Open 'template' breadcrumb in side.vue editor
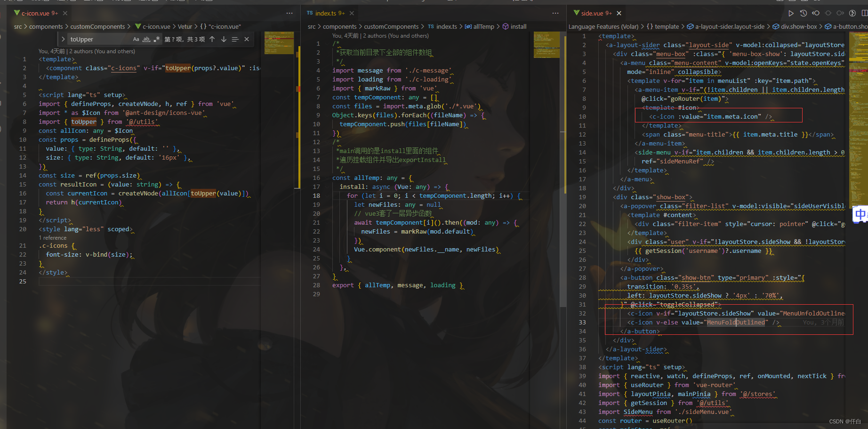The width and height of the screenshot is (868, 429). [663, 26]
